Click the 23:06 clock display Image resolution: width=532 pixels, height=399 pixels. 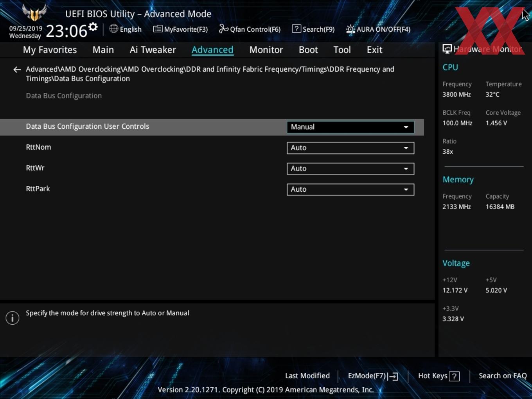point(66,31)
